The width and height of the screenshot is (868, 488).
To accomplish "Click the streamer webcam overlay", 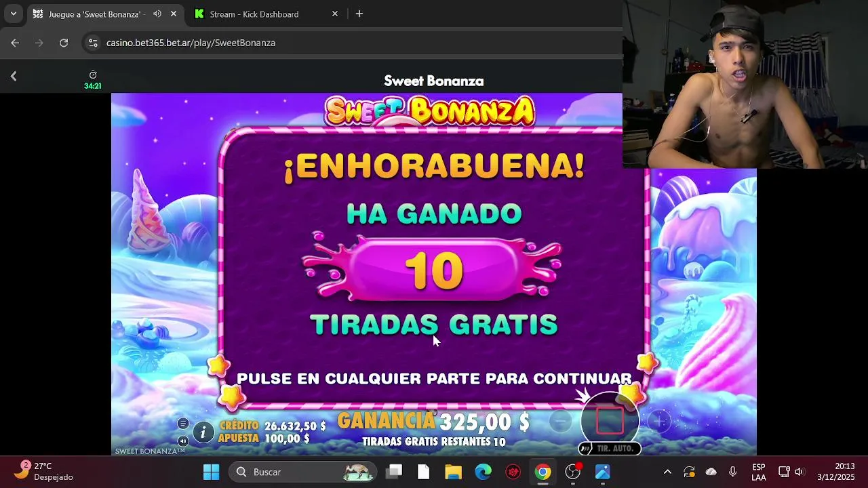I will 745,84.
